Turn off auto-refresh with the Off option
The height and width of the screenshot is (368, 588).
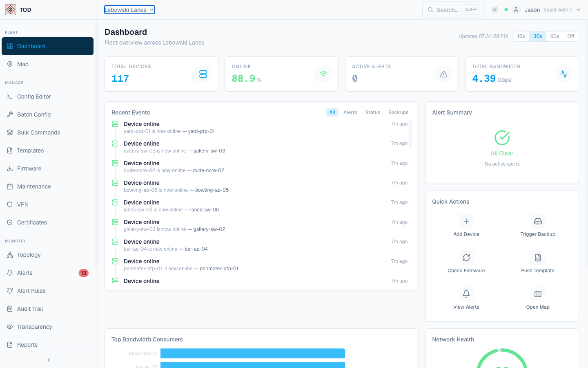point(571,36)
